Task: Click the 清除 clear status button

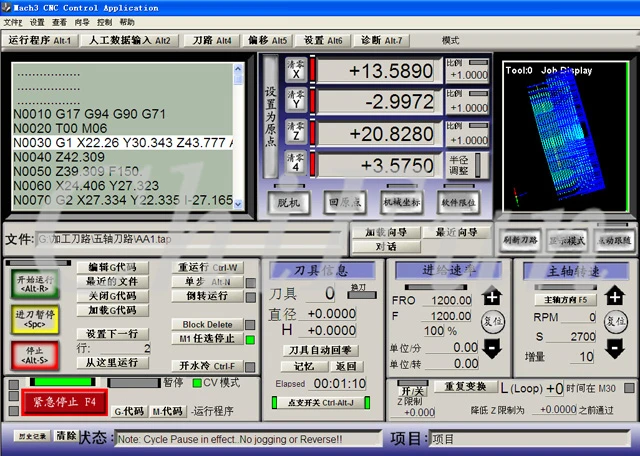Action: pyautogui.click(x=66, y=436)
